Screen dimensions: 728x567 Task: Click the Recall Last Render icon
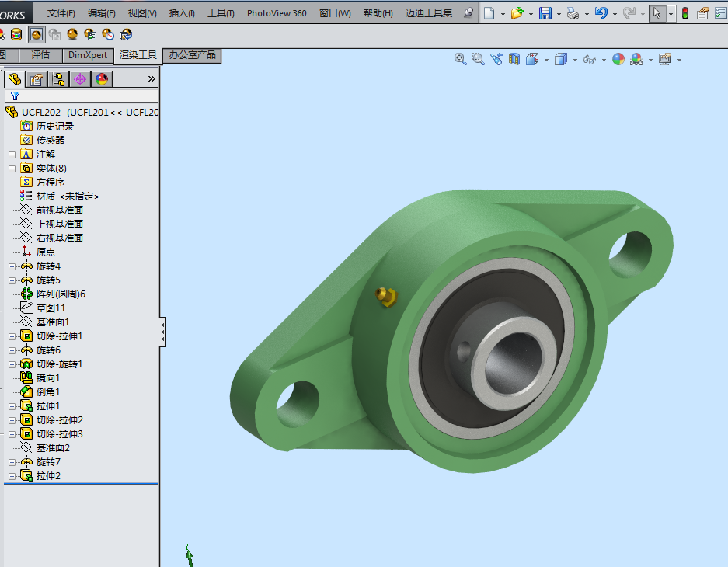point(125,34)
